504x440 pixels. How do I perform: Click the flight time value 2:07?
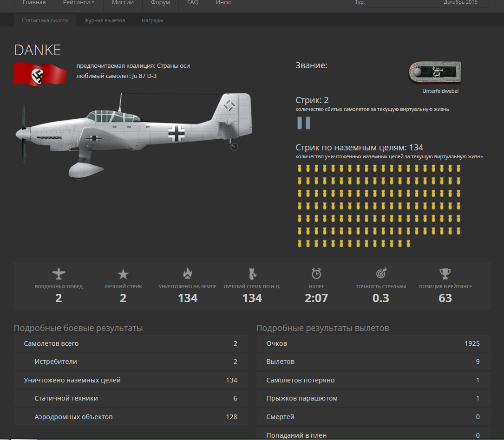(x=316, y=298)
